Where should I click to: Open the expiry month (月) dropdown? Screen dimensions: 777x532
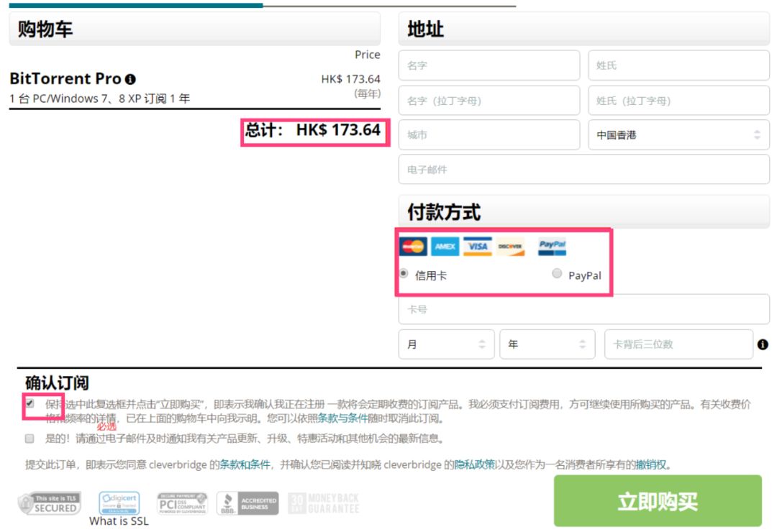point(446,344)
